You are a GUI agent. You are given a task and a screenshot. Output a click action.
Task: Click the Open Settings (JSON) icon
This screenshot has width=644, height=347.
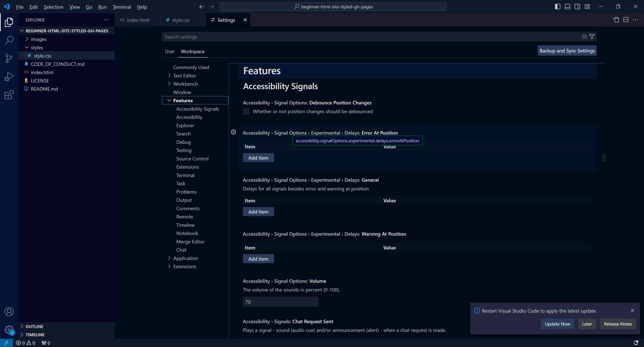[x=616, y=20]
